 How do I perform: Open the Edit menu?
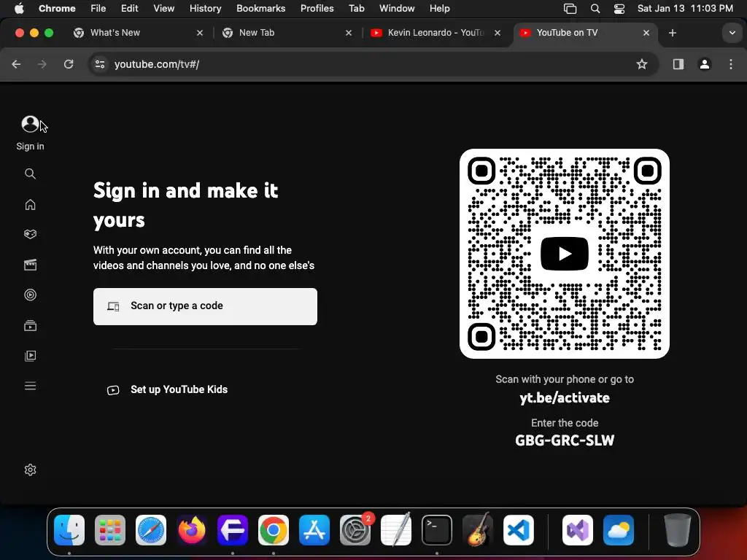coord(129,8)
